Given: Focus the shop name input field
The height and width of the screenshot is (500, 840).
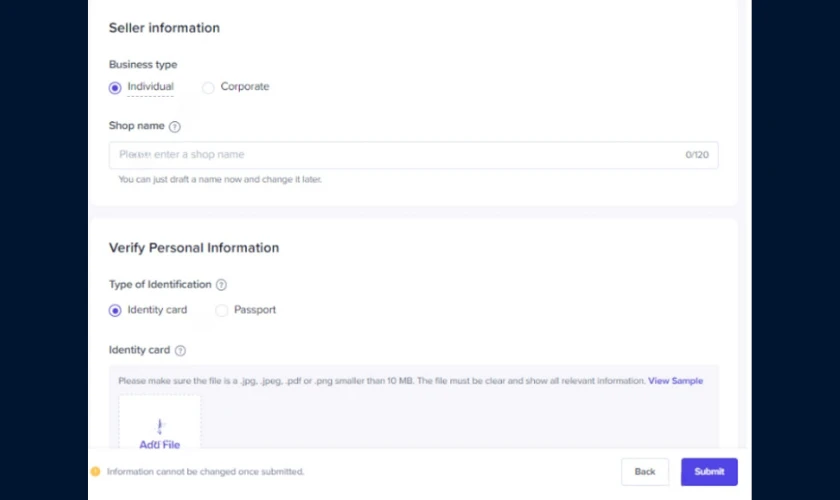Looking at the screenshot, I should click(x=414, y=155).
